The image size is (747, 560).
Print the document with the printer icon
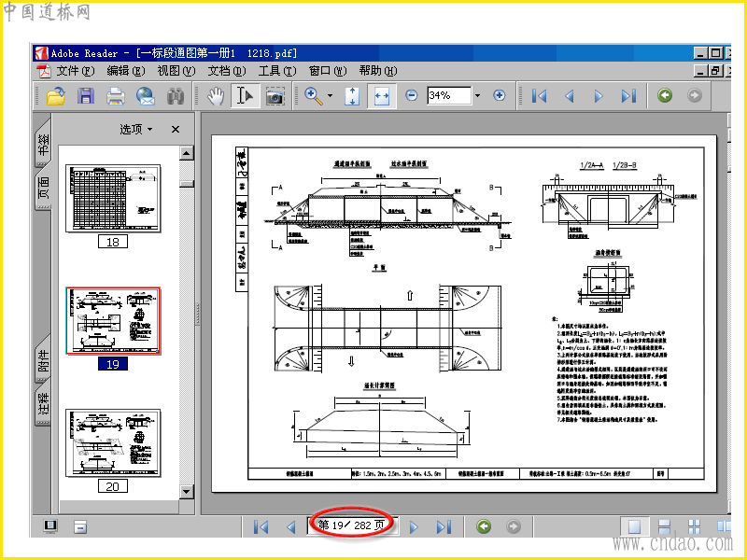[x=115, y=96]
